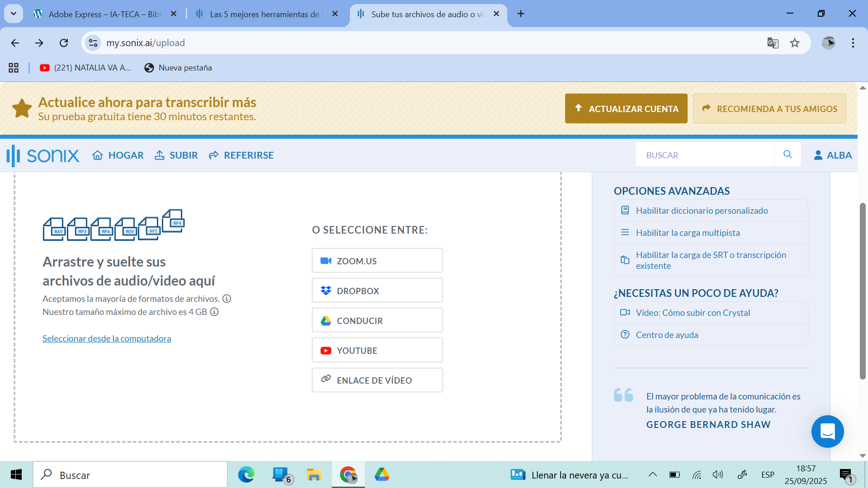This screenshot has width=868, height=488.
Task: Choose Dropbox as upload source
Action: 377,291
